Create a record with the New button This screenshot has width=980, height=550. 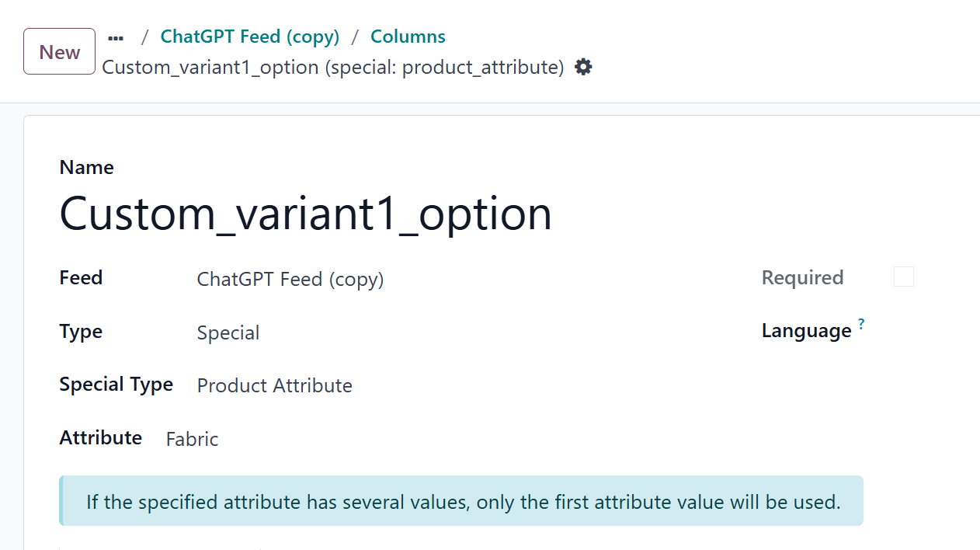58,51
